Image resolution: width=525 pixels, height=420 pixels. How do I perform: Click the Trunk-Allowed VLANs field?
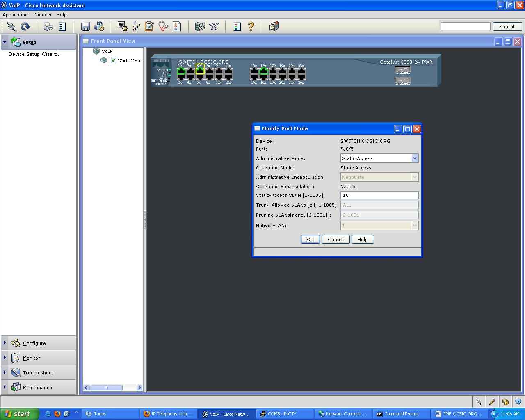379,205
